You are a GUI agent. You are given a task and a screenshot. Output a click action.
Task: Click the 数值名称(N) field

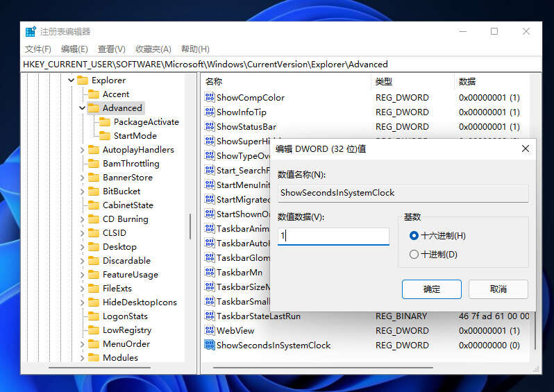click(x=403, y=193)
